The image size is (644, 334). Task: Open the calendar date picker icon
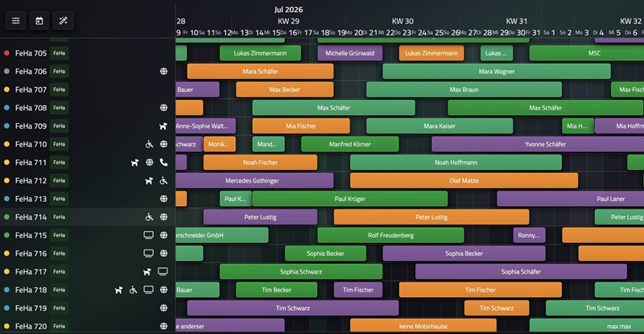[x=39, y=20]
